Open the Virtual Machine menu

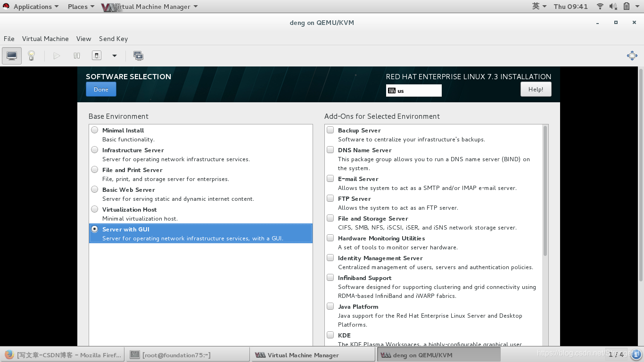tap(45, 39)
